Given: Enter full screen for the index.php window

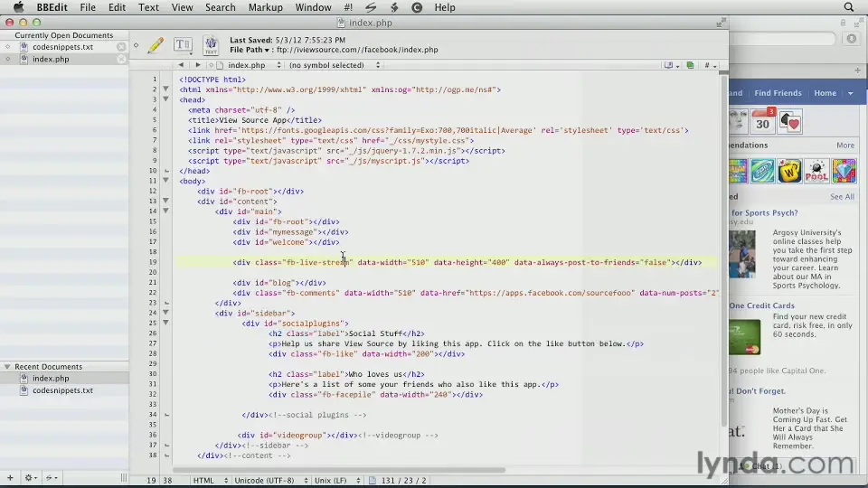Looking at the screenshot, I should coord(721,23).
